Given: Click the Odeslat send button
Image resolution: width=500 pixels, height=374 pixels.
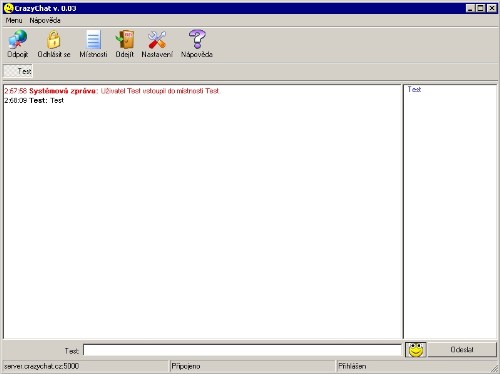Looking at the screenshot, I should tap(462, 350).
